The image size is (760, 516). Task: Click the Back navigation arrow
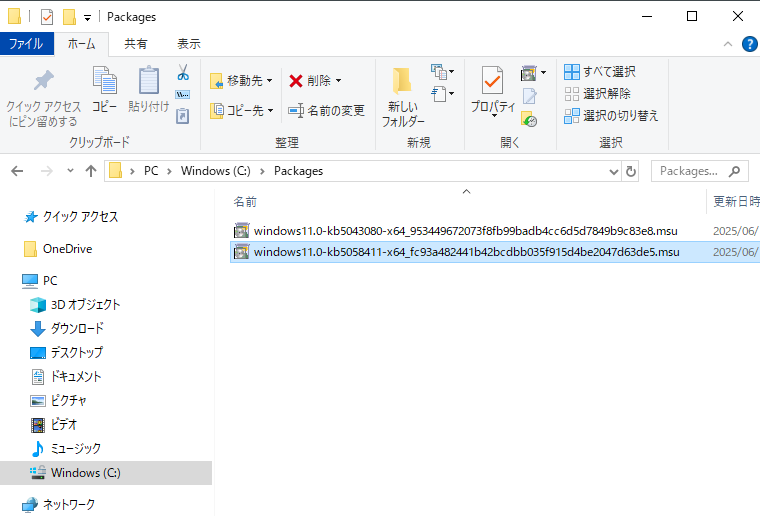click(17, 171)
